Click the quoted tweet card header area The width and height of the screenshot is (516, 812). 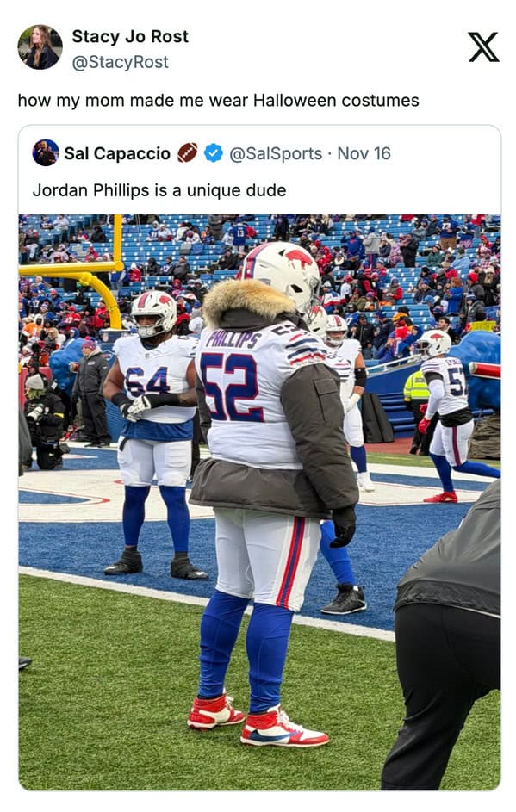[259, 170]
